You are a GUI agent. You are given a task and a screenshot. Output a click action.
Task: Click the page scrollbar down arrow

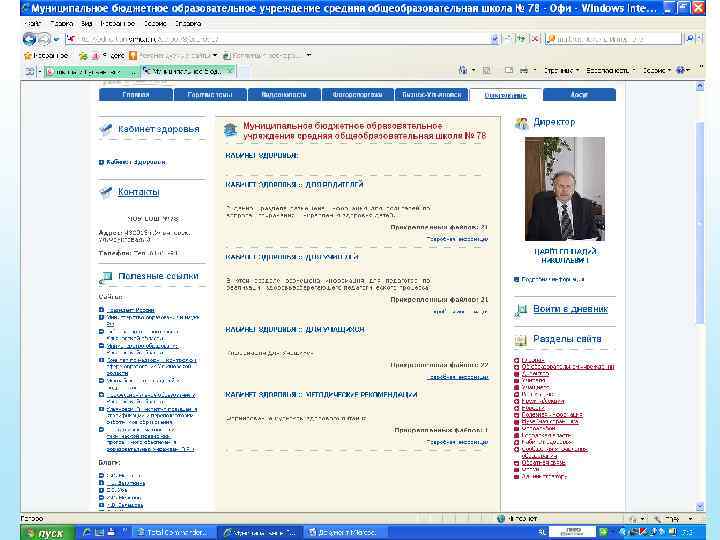click(x=700, y=506)
